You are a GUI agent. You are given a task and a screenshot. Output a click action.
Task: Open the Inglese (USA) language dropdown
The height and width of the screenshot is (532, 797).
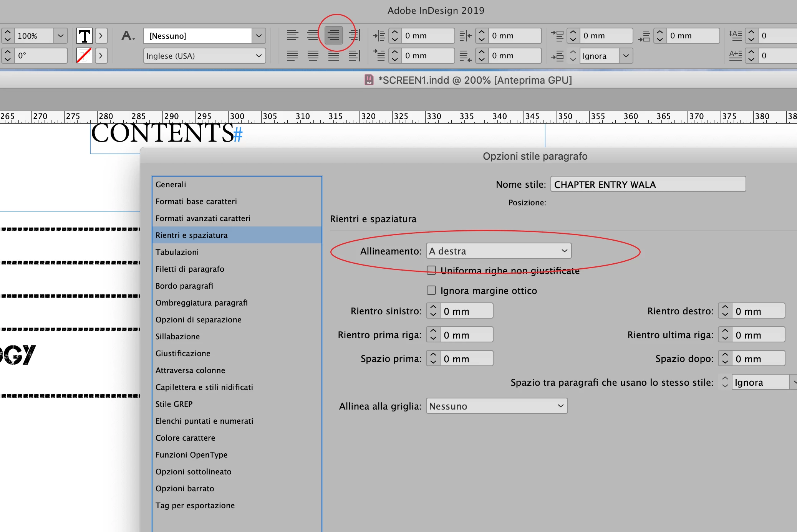204,56
